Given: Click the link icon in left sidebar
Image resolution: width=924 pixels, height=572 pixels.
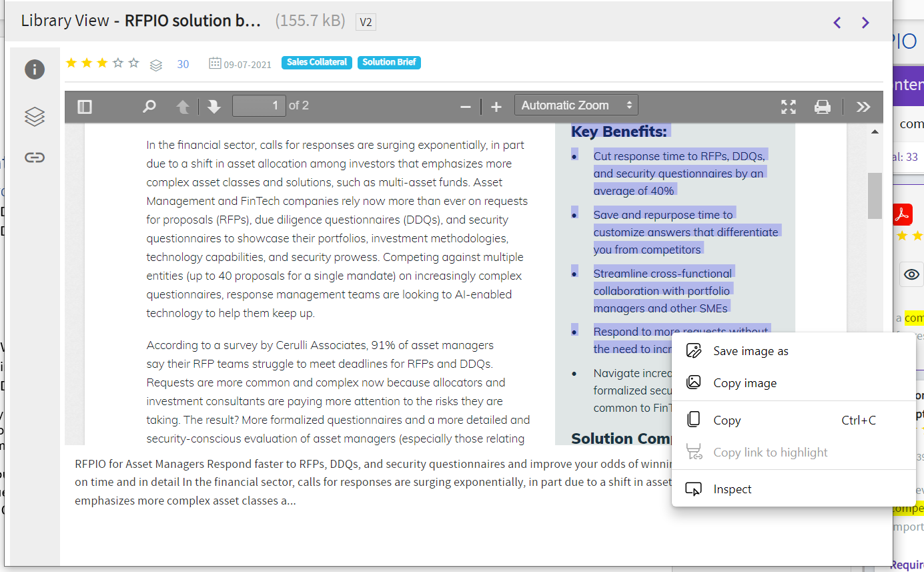Looking at the screenshot, I should pos(35,158).
